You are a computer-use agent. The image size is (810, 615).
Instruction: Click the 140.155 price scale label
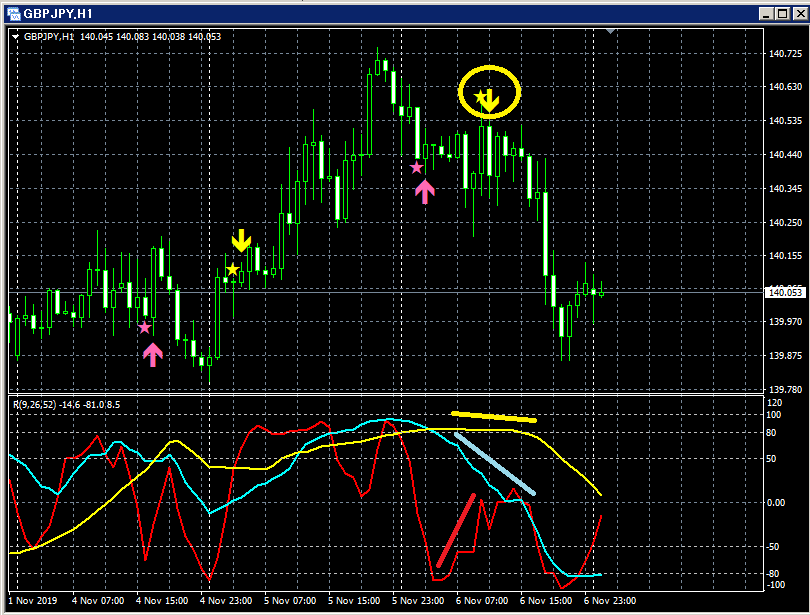click(785, 256)
